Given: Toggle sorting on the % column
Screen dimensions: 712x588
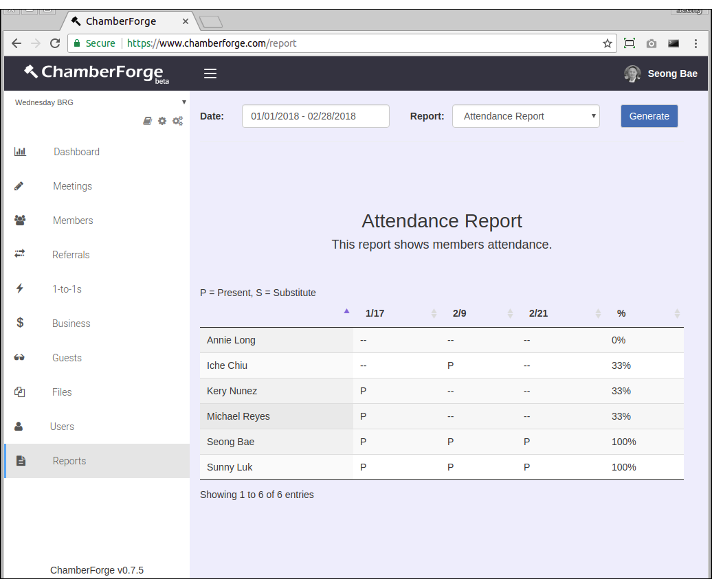Looking at the screenshot, I should (x=678, y=313).
